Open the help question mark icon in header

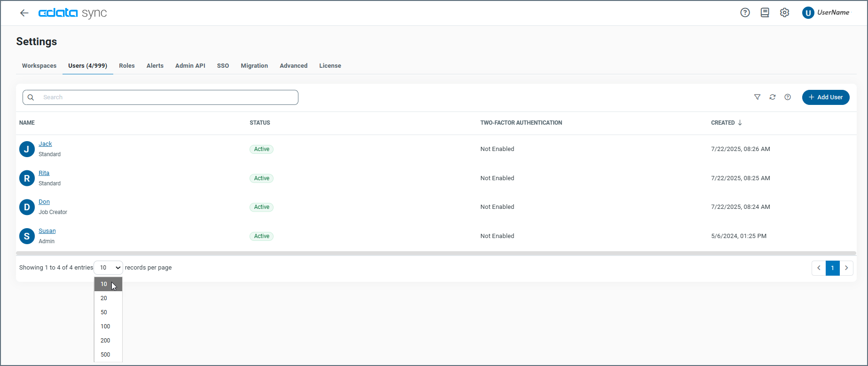745,13
